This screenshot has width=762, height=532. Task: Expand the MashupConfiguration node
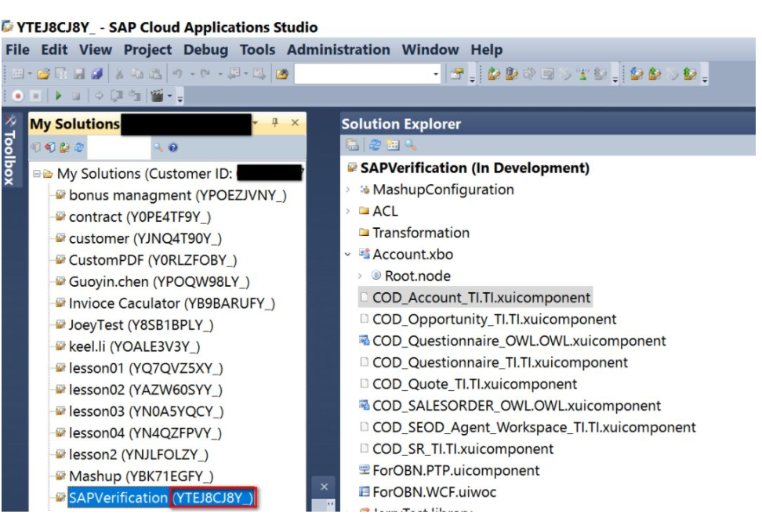(348, 190)
